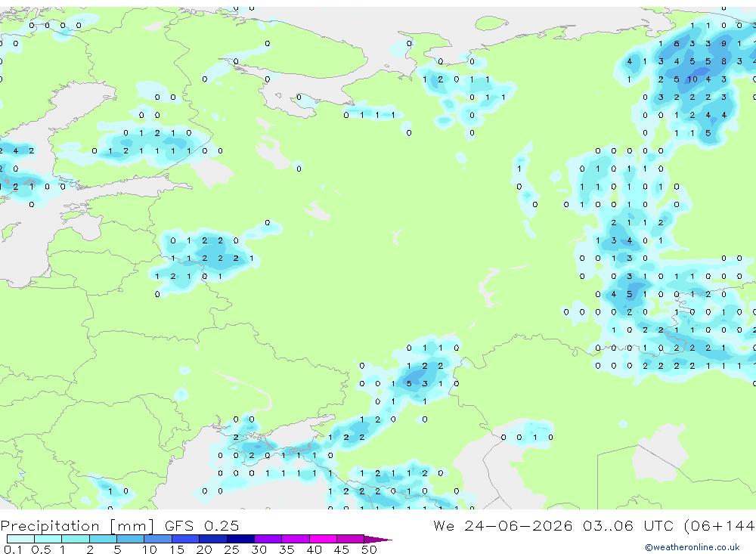The height and width of the screenshot is (554, 756).
Task: Click the '10' precipitation value on the map
Action: (692, 79)
